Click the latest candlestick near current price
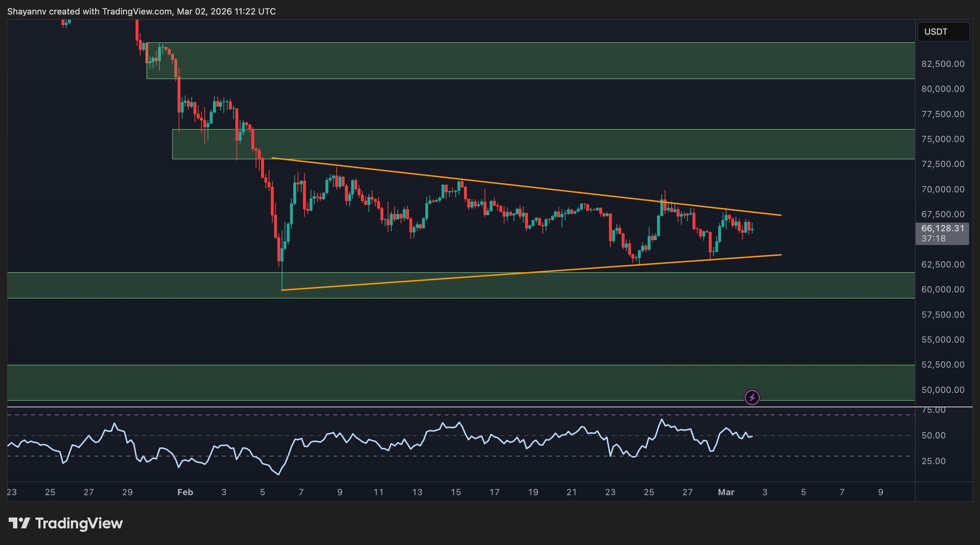Image resolution: width=980 pixels, height=545 pixels. click(x=752, y=230)
